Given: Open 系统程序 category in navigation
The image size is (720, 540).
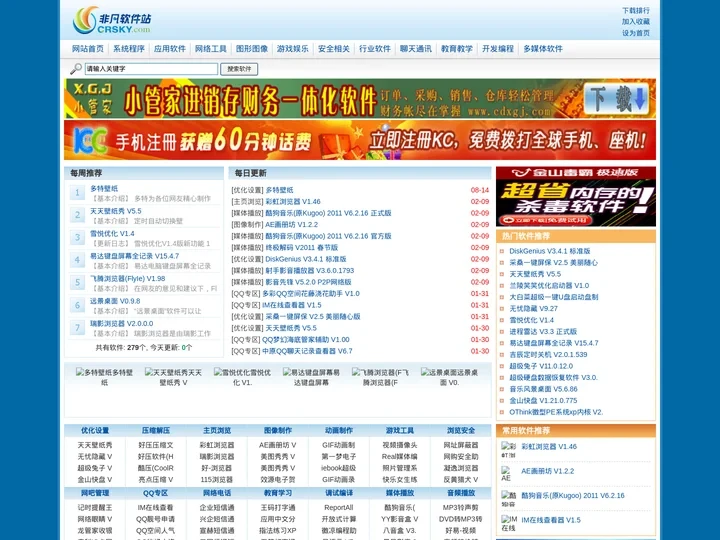Looking at the screenshot, I should [129, 49].
